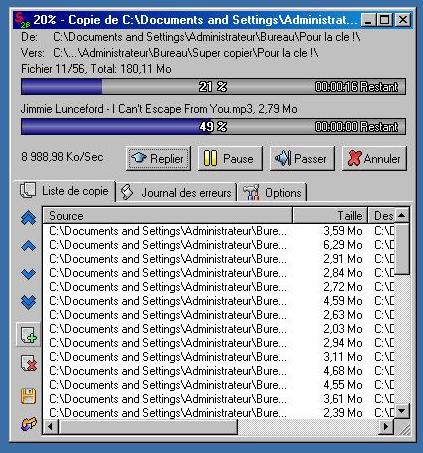Click horizontal scrollbar right arrow
The height and width of the screenshot is (453, 423).
(x=387, y=426)
